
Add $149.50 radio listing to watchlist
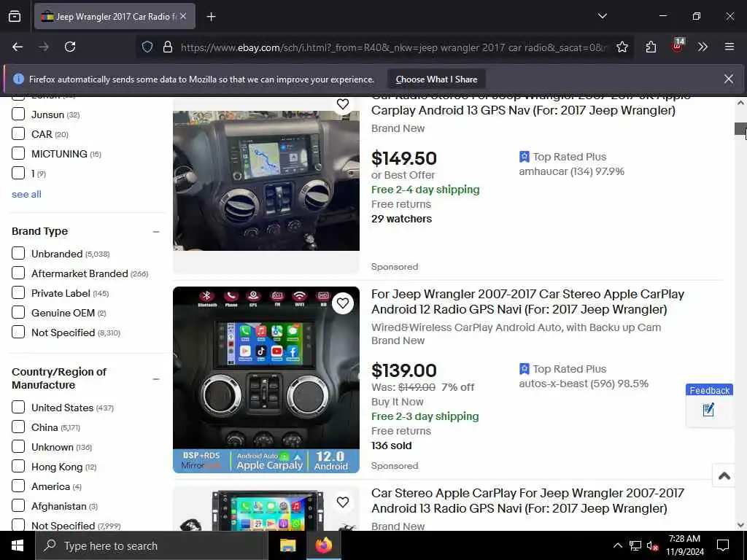343,104
